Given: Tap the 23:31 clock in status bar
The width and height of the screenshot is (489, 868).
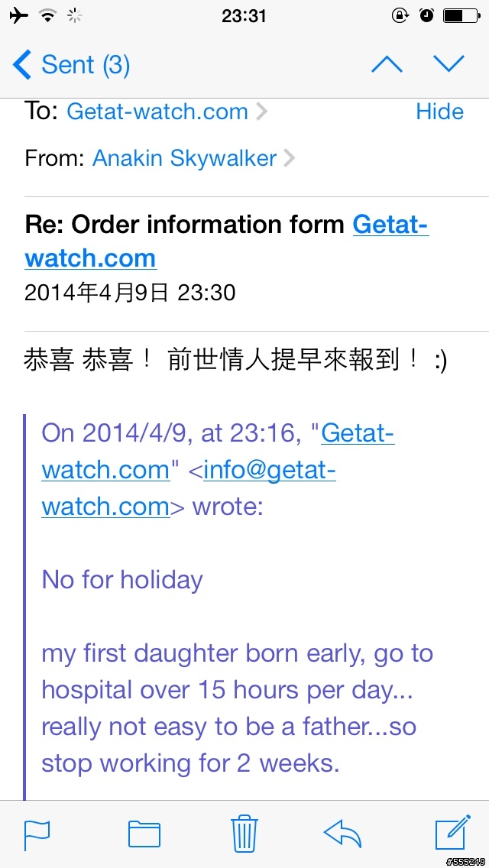Looking at the screenshot, I should [x=244, y=15].
